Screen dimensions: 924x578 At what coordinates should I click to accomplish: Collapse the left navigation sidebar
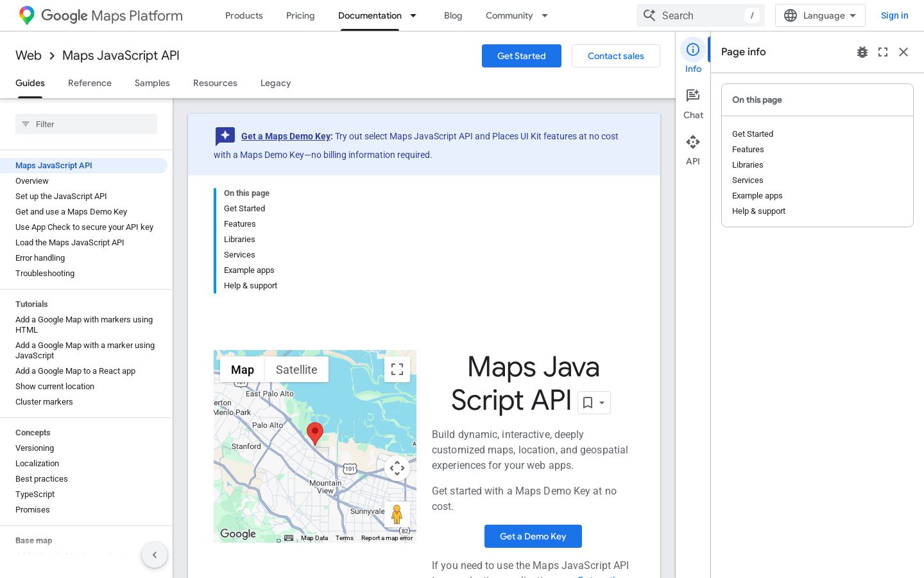click(155, 555)
